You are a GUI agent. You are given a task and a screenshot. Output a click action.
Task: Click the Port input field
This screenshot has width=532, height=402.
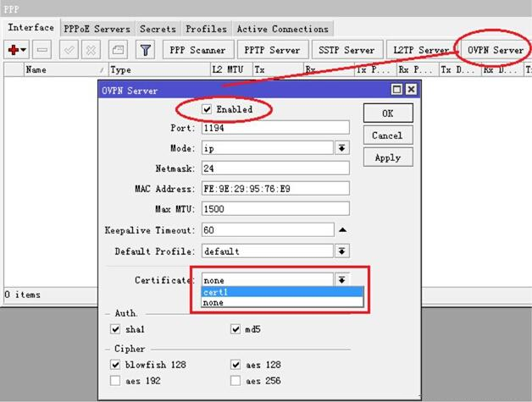coord(274,128)
